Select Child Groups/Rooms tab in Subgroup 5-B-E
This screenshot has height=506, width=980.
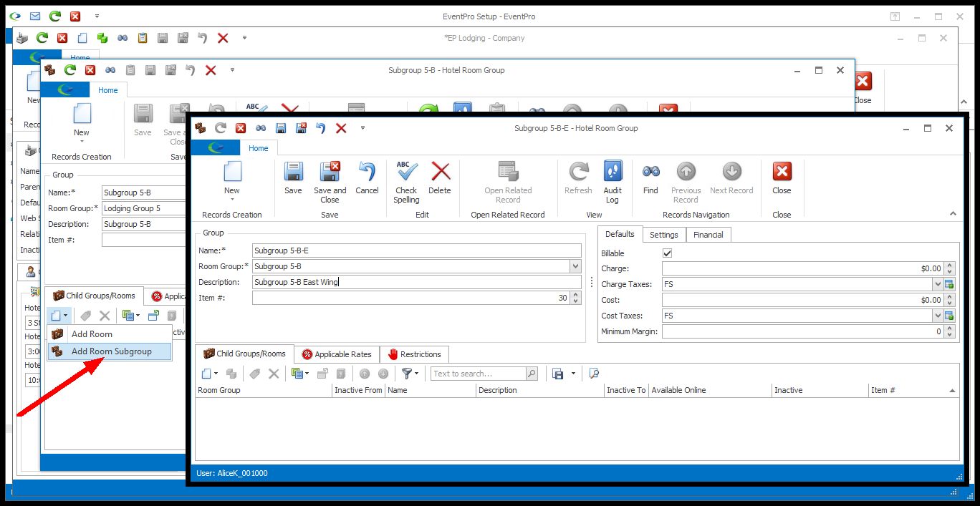(x=245, y=354)
